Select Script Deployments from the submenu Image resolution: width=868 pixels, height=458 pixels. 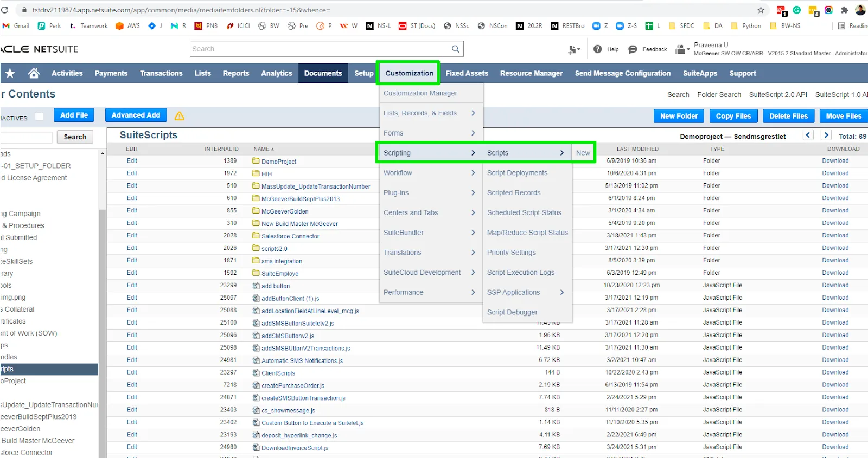517,173
